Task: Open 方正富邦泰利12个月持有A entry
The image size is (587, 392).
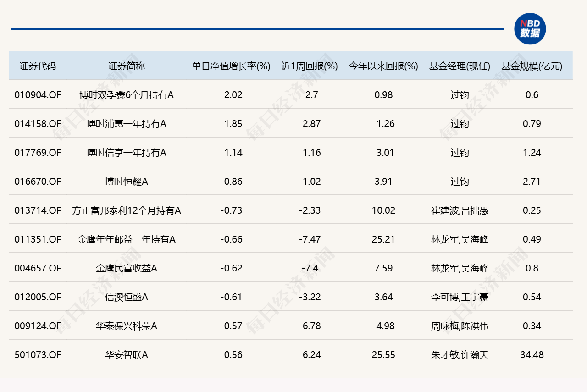Action: [x=127, y=210]
